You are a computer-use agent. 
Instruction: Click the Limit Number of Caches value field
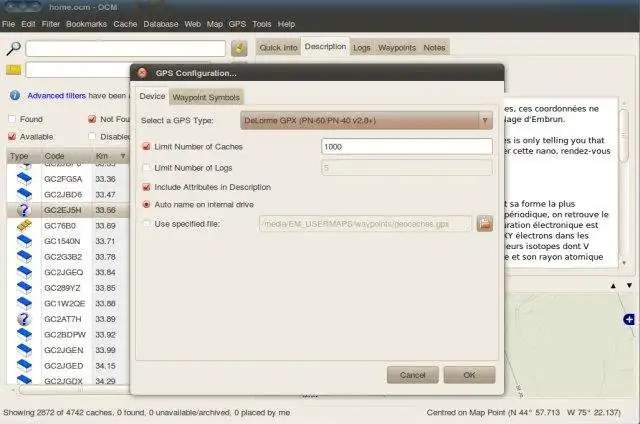pos(407,147)
